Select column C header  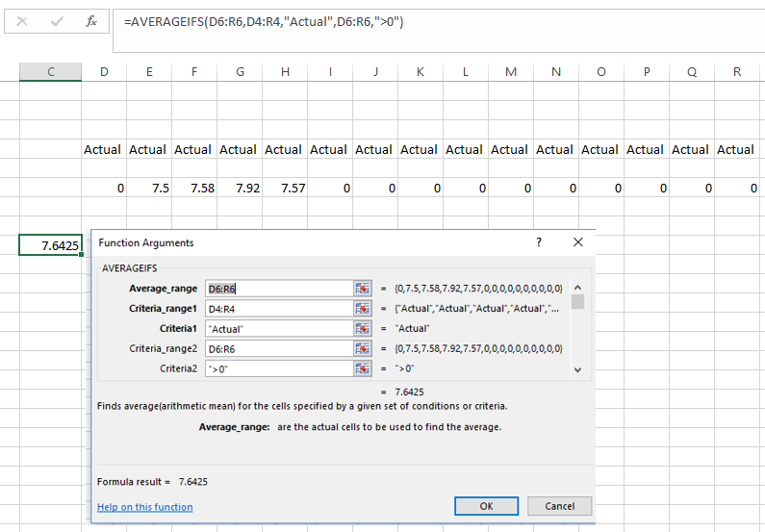click(x=51, y=72)
